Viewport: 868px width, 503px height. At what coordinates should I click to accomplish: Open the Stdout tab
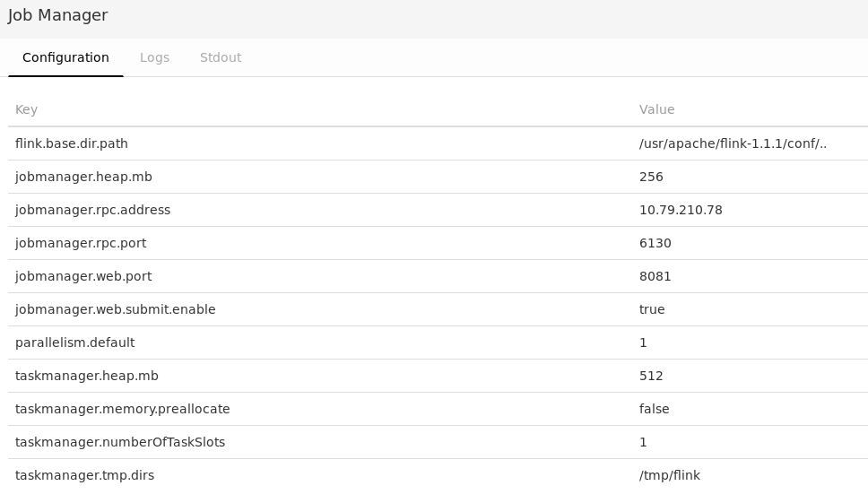pyautogui.click(x=221, y=57)
